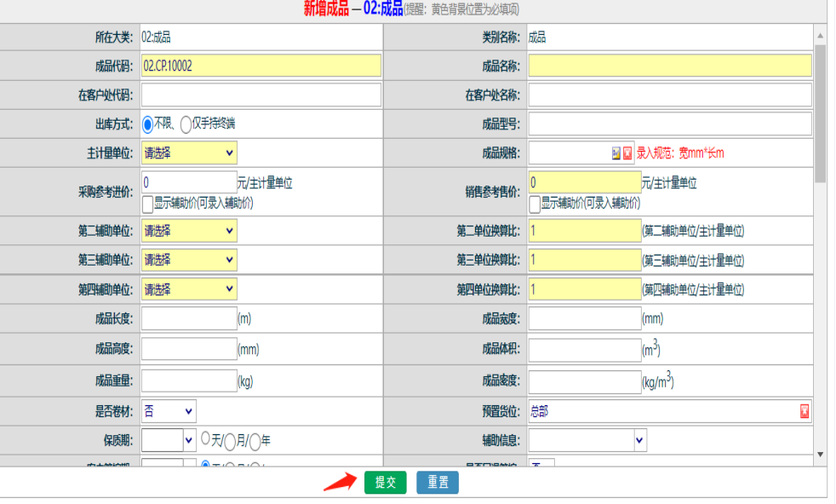Viewport: 836px width, 504px height.
Task: Expand the 第二辅助单位 dropdown
Action: pyautogui.click(x=189, y=231)
